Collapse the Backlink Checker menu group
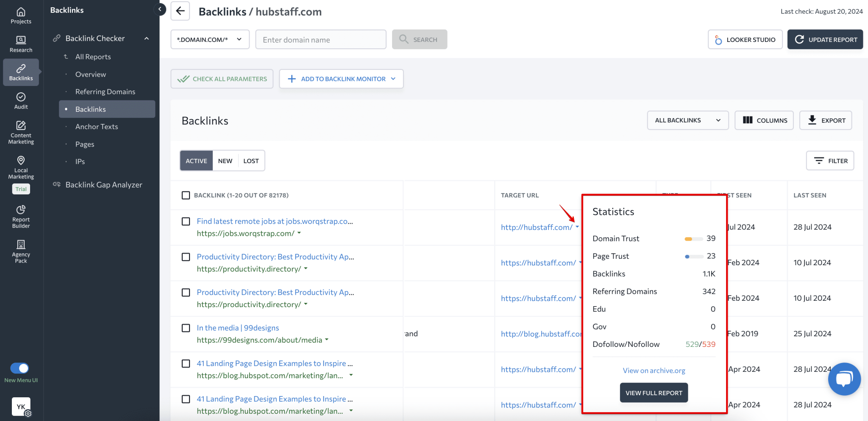This screenshot has width=868, height=421. pos(147,39)
